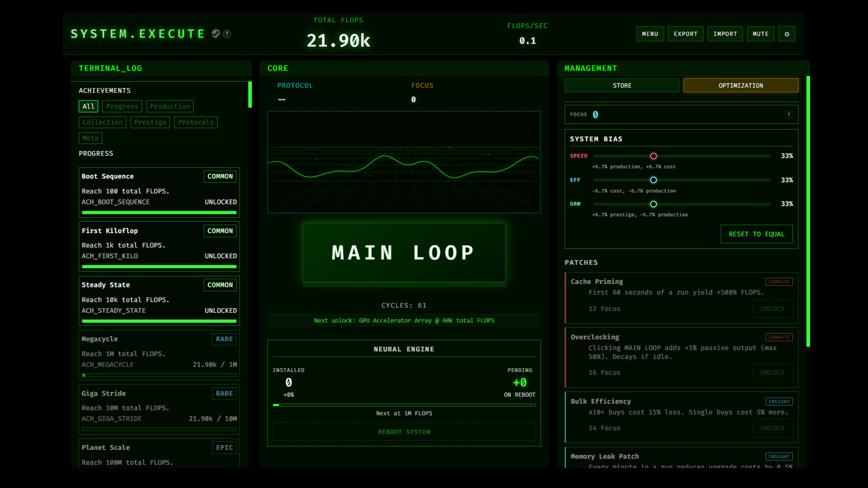Unlock the Cache Priming patch
868x488 pixels.
tap(772, 309)
